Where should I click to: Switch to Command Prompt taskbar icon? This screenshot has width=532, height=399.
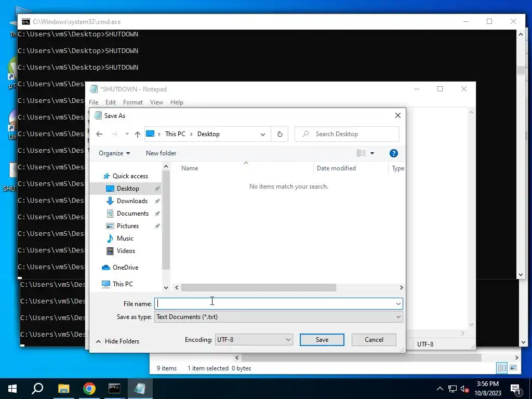[114, 389]
